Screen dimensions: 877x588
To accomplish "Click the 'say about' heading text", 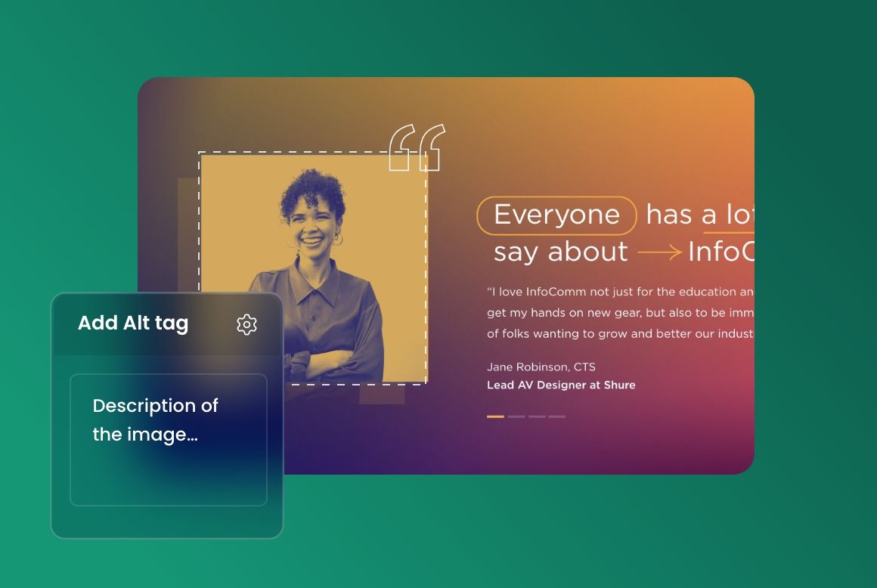I will (560, 252).
